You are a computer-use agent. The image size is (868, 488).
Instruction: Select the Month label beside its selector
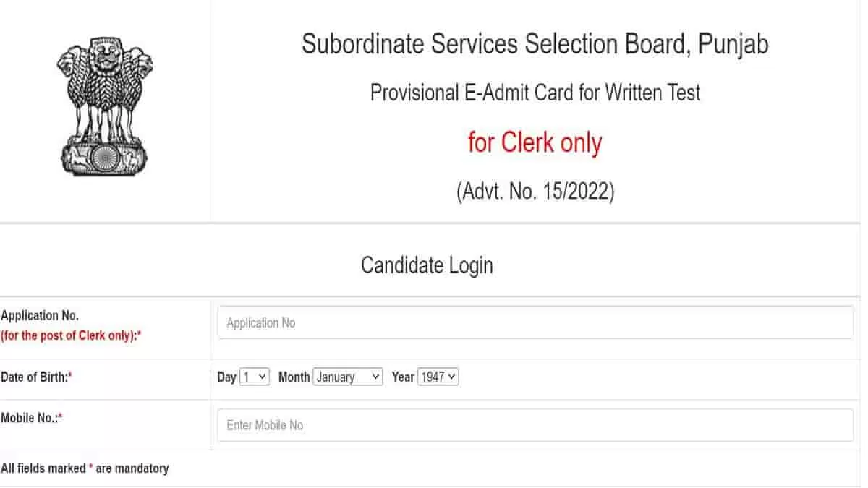(294, 376)
